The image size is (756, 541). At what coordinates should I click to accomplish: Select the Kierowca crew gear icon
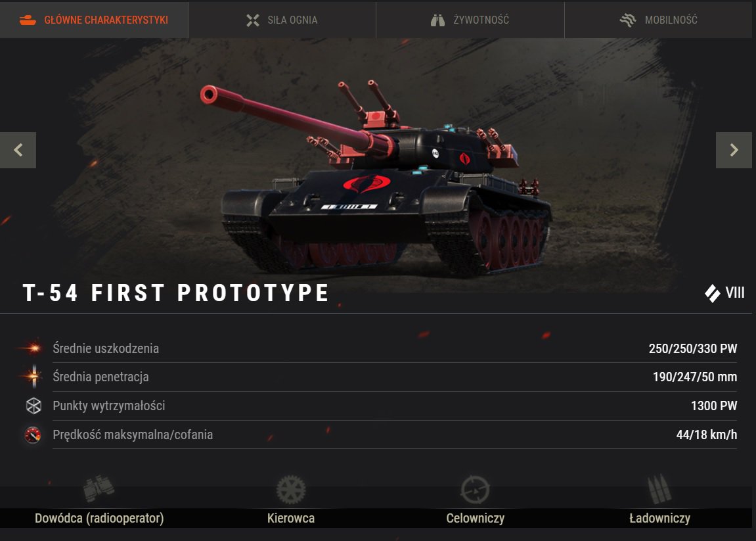291,489
